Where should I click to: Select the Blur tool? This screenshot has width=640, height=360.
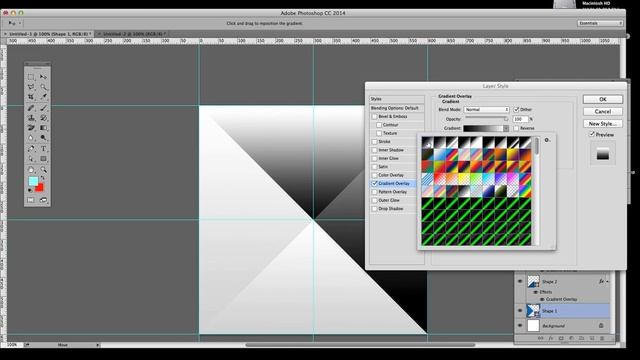tap(31, 138)
